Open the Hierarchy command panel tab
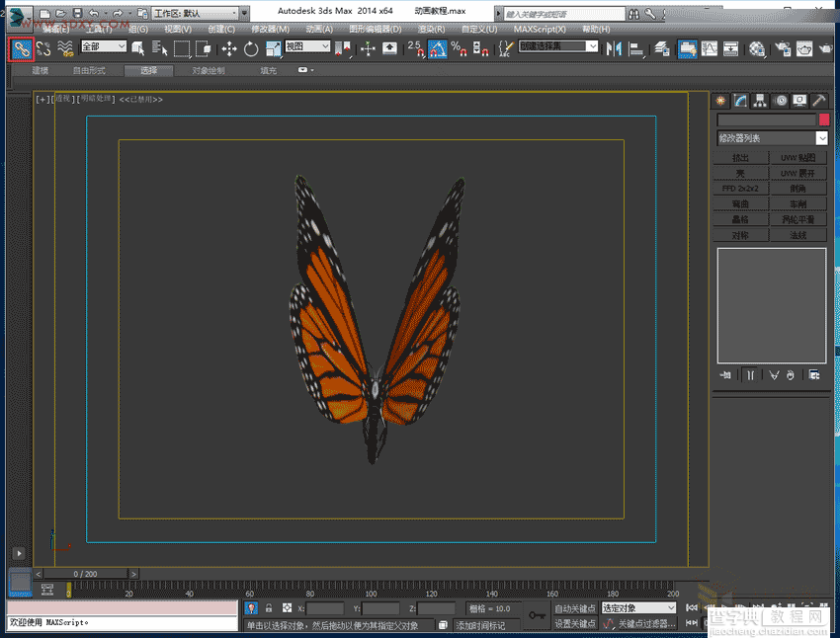The width and height of the screenshot is (840, 638). click(x=759, y=101)
